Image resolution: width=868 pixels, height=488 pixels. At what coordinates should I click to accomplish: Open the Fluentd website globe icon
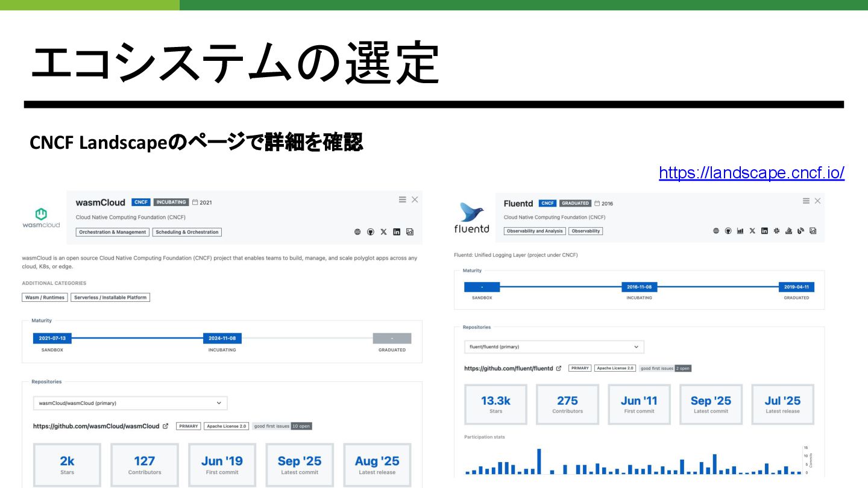[x=716, y=231]
